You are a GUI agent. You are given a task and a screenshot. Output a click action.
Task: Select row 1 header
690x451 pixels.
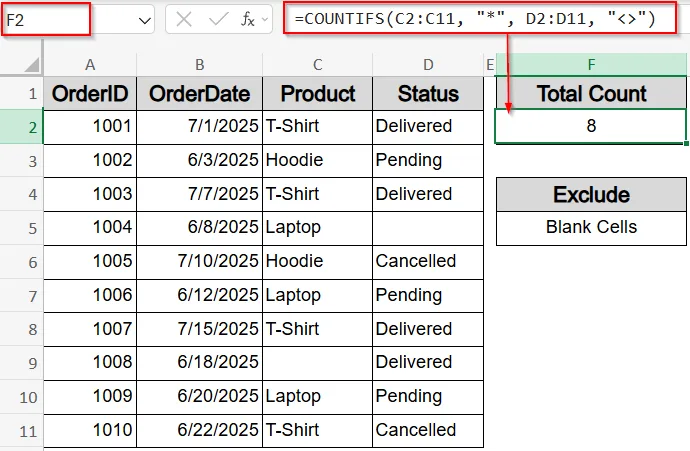[x=22, y=93]
